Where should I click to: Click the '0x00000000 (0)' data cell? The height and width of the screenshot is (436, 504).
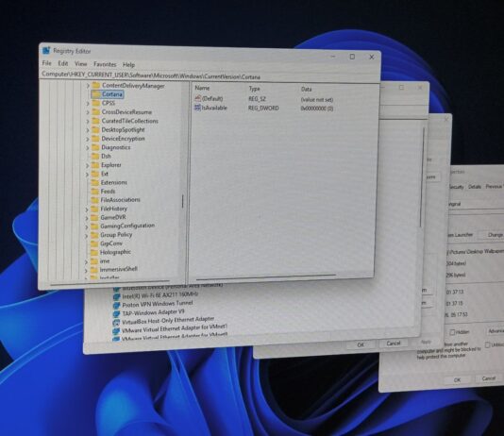tap(316, 109)
